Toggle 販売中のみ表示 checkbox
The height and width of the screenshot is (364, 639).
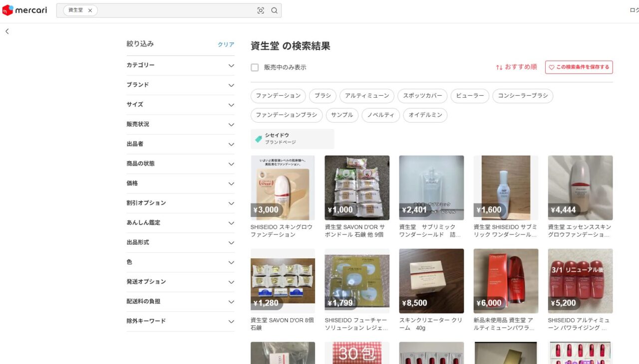tap(255, 67)
